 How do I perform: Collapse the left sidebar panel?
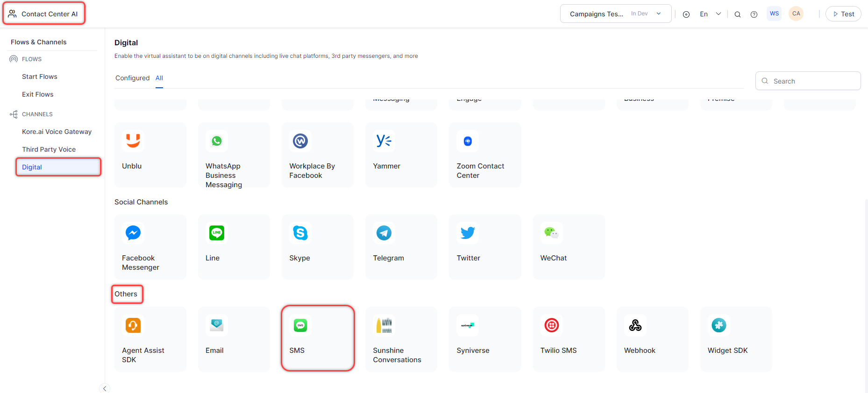(105, 388)
